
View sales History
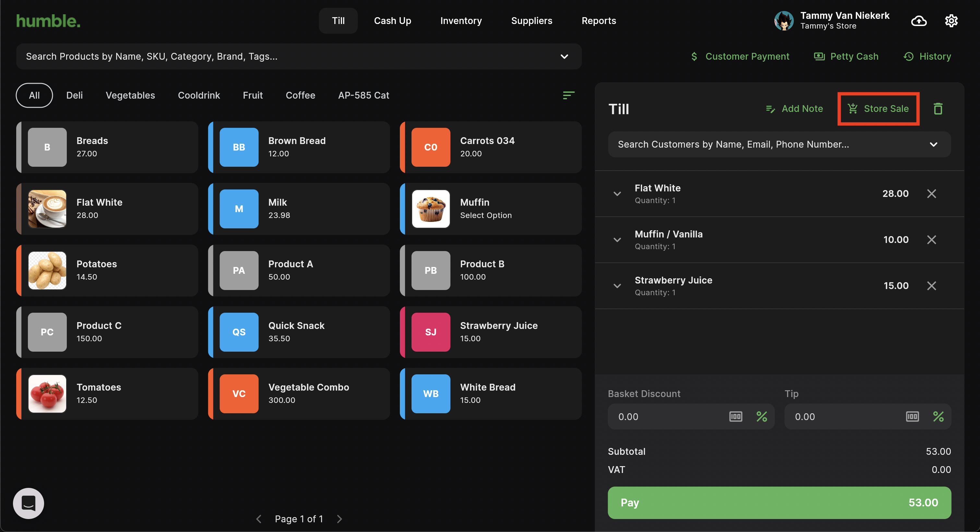[927, 56]
